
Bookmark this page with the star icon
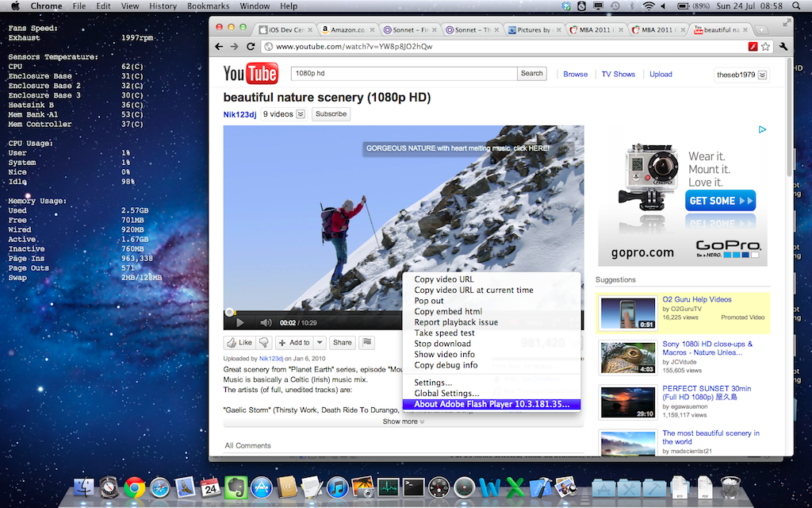coord(765,47)
